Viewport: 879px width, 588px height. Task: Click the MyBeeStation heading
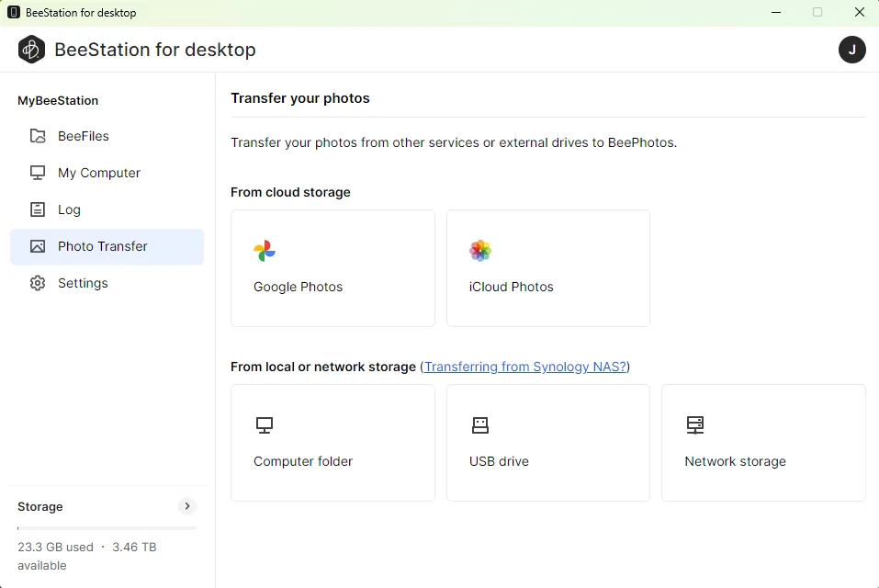coord(57,100)
